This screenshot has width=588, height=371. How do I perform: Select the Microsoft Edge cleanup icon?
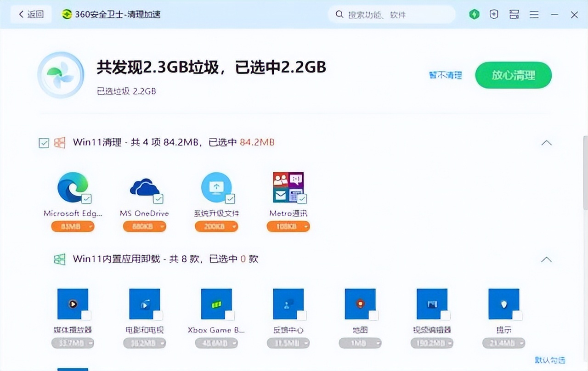pos(73,186)
